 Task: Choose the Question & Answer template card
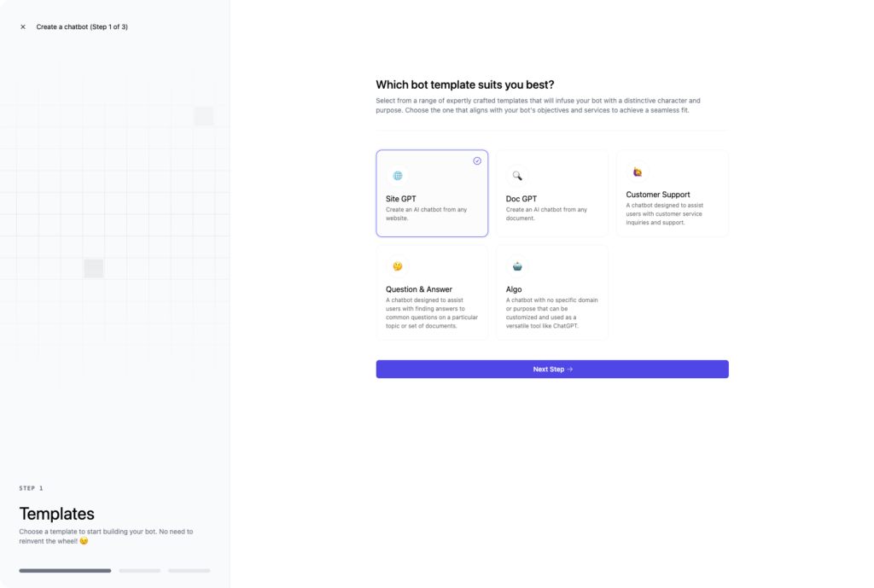click(x=432, y=292)
